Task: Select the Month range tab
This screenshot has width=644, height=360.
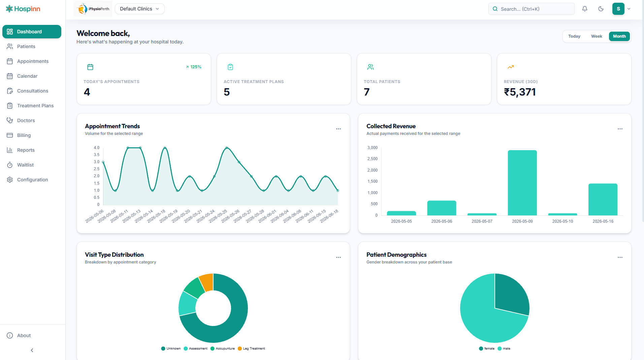Action: click(619, 36)
